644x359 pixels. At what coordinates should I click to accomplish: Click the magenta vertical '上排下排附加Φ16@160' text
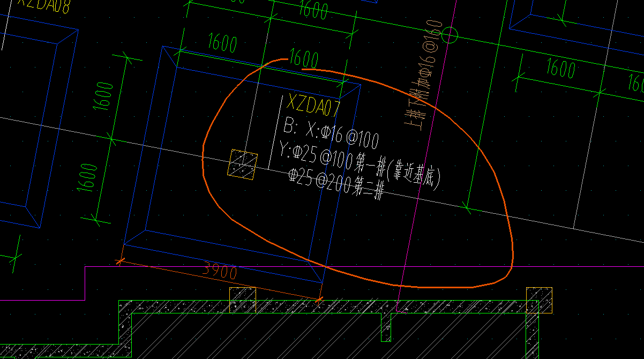425,75
